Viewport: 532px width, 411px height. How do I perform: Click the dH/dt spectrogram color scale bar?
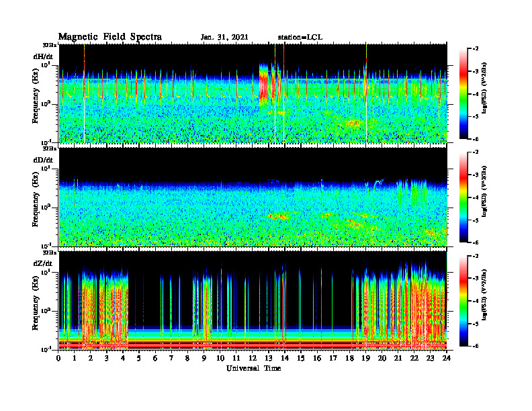click(463, 94)
